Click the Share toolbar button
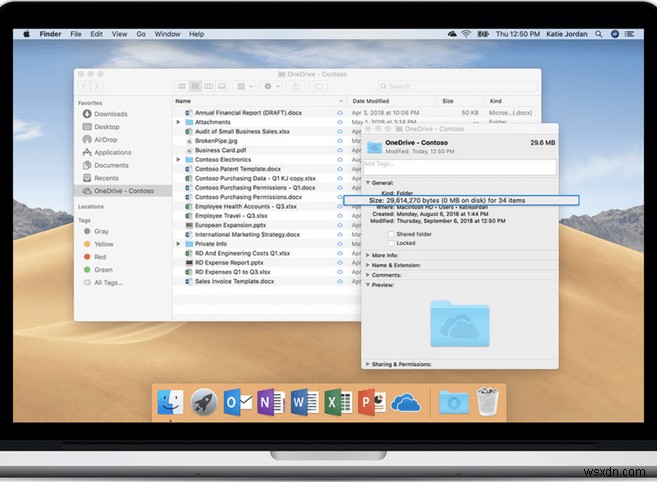This screenshot has width=657, height=482. coord(295,86)
